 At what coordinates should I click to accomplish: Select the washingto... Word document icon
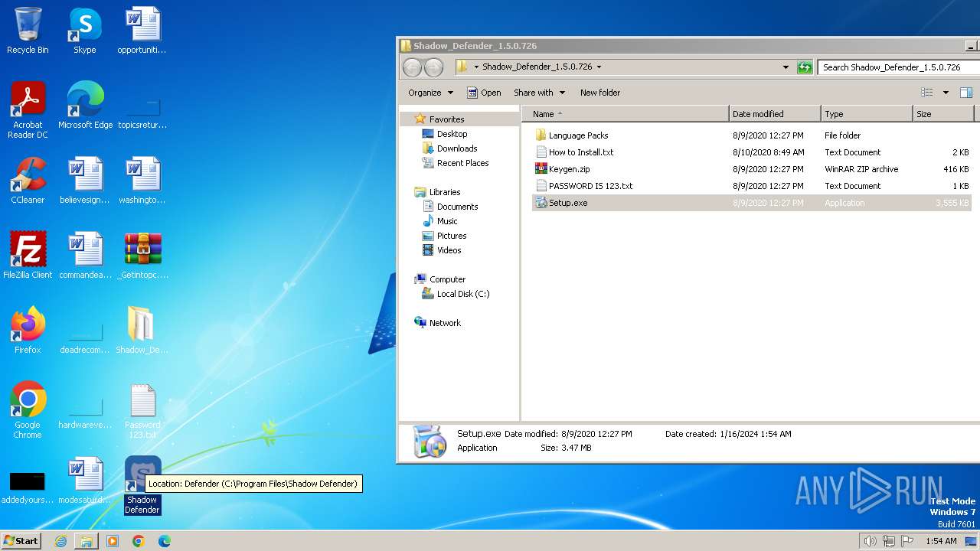[x=142, y=181]
